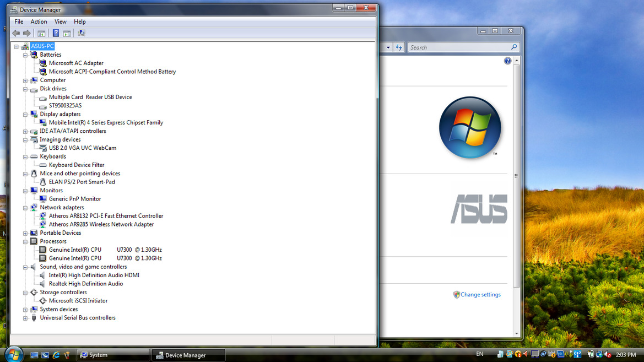
Task: Click the Display adapters category icon
Action: tap(34, 114)
